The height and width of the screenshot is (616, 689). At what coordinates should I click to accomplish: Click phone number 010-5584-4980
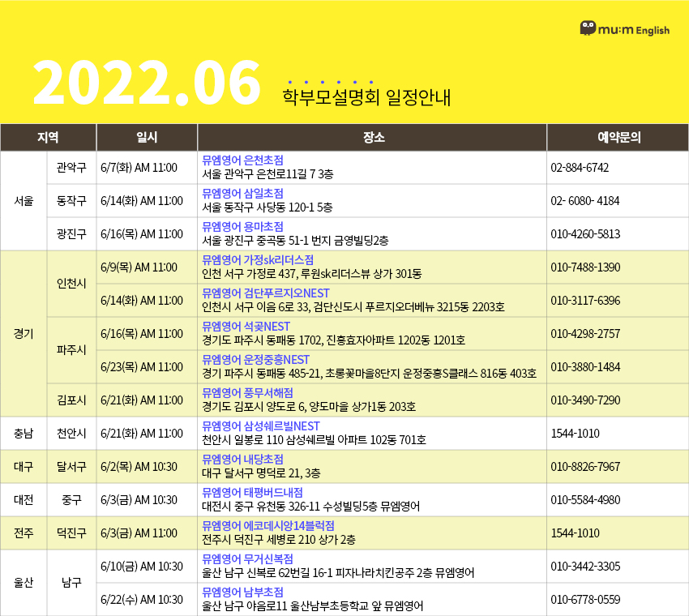pyautogui.click(x=585, y=500)
